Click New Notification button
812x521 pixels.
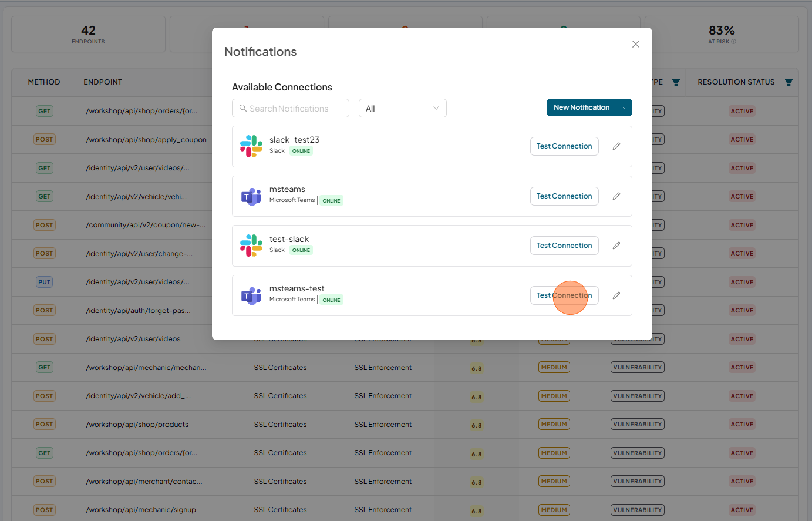581,107
